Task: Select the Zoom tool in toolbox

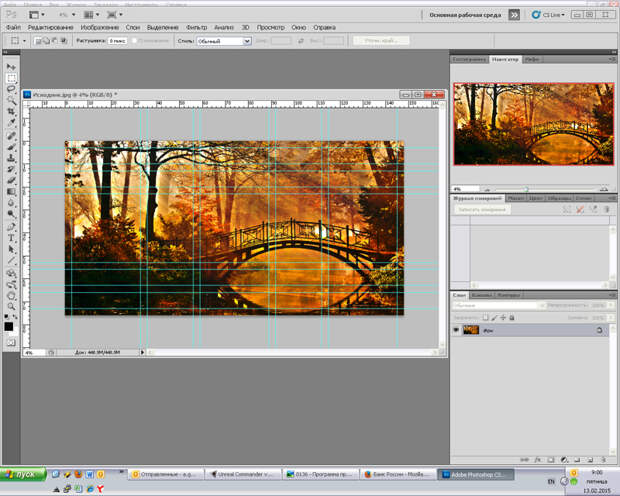Action: (x=11, y=307)
